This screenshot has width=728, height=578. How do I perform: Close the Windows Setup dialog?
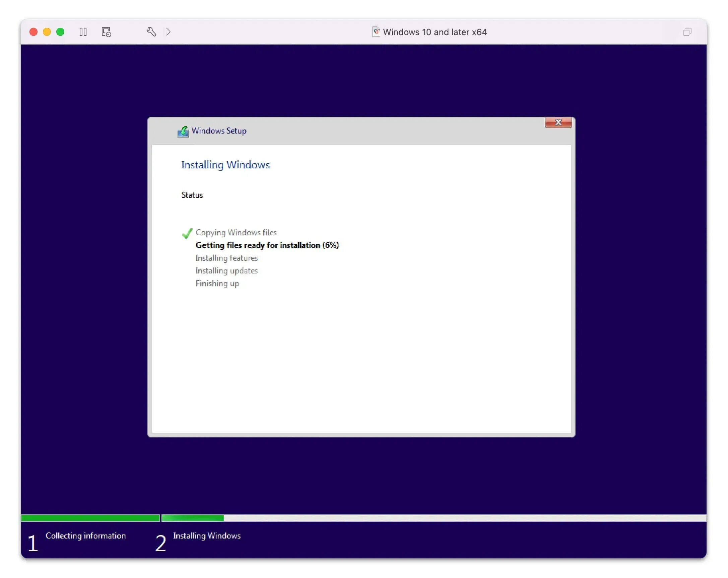558,122
